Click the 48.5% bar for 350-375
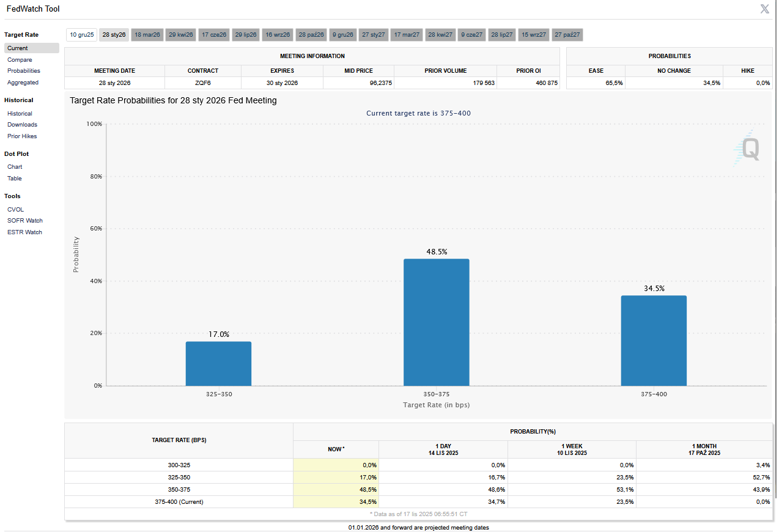 [436, 322]
